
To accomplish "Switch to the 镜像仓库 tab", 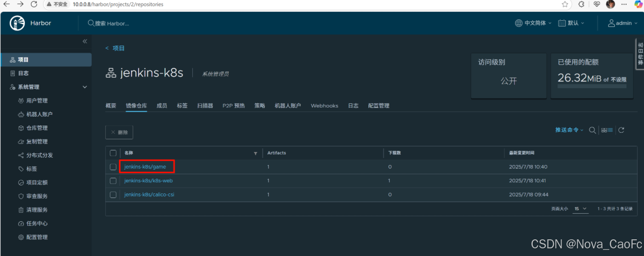I will pos(136,106).
